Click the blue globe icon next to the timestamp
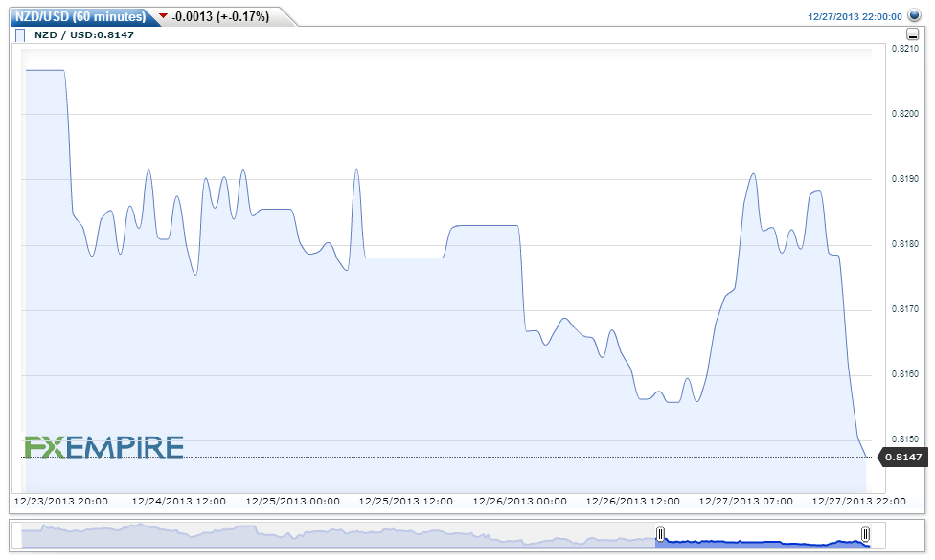Viewport: 935px width, 560px height. click(914, 15)
